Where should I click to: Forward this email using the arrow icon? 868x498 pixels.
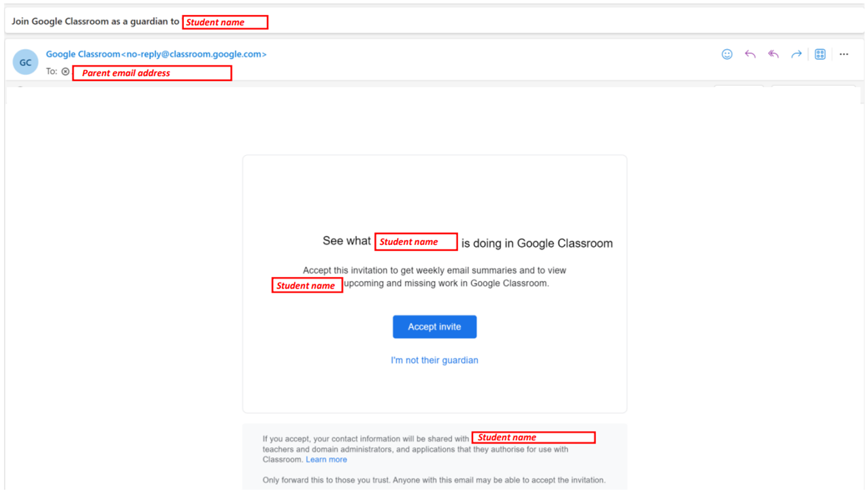[x=796, y=54]
